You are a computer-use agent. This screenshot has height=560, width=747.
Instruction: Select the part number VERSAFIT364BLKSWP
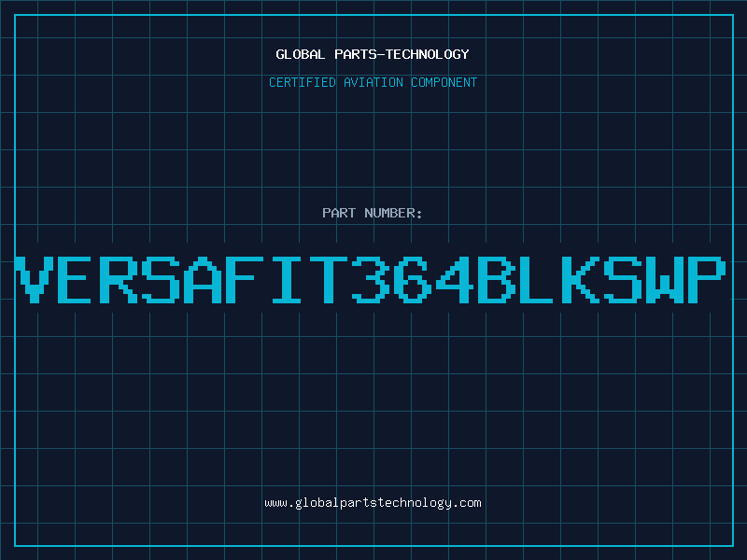(x=370, y=279)
